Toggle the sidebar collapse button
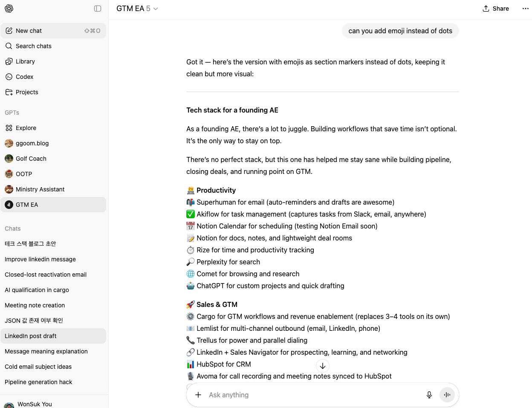The image size is (532, 408). [x=98, y=9]
